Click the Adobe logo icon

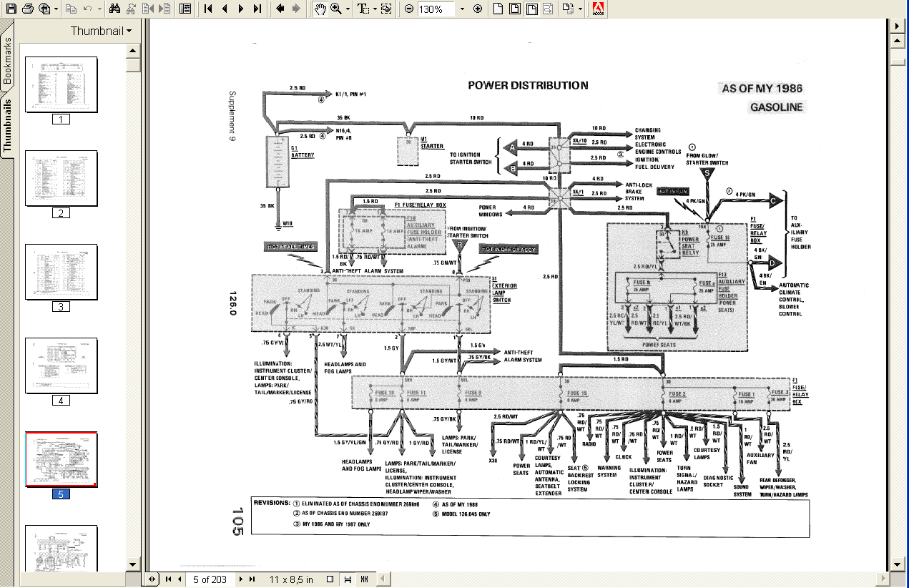pyautogui.click(x=599, y=9)
